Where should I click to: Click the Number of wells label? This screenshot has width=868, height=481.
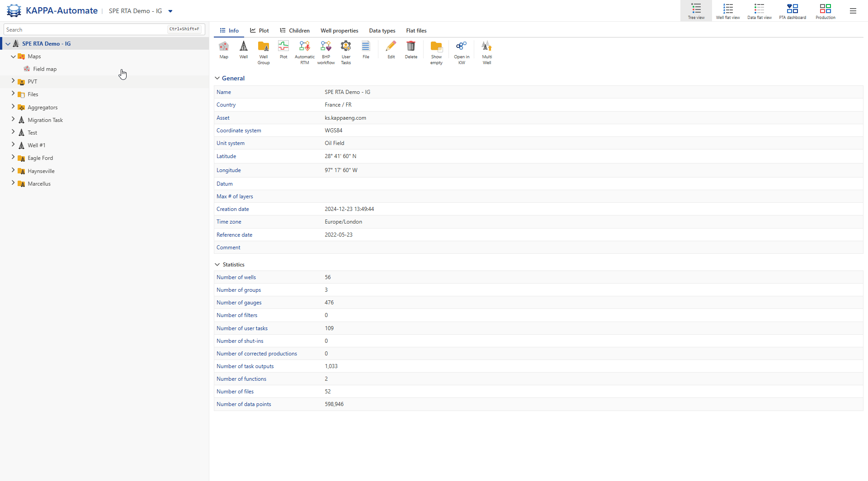236,277
